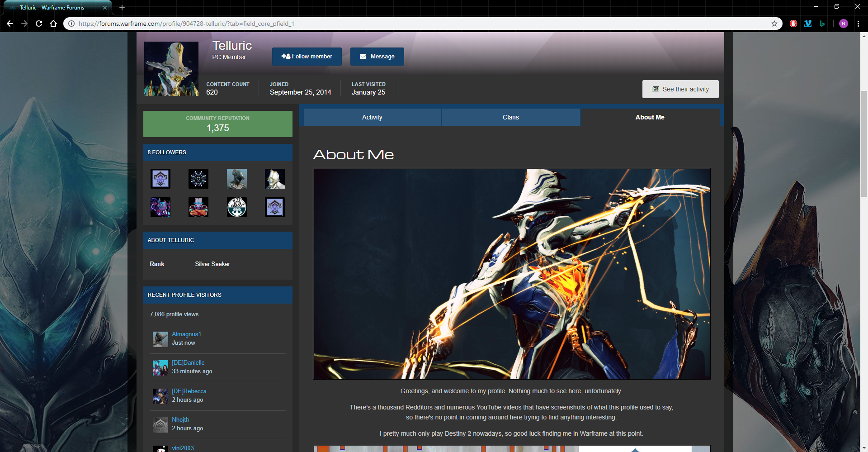
Task: Open the 8 Followers header
Action: (x=218, y=152)
